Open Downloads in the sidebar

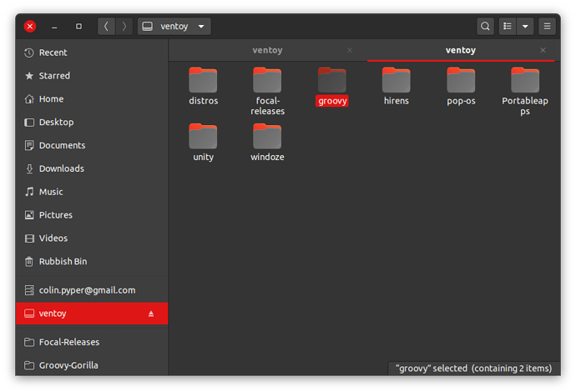[x=92, y=168]
